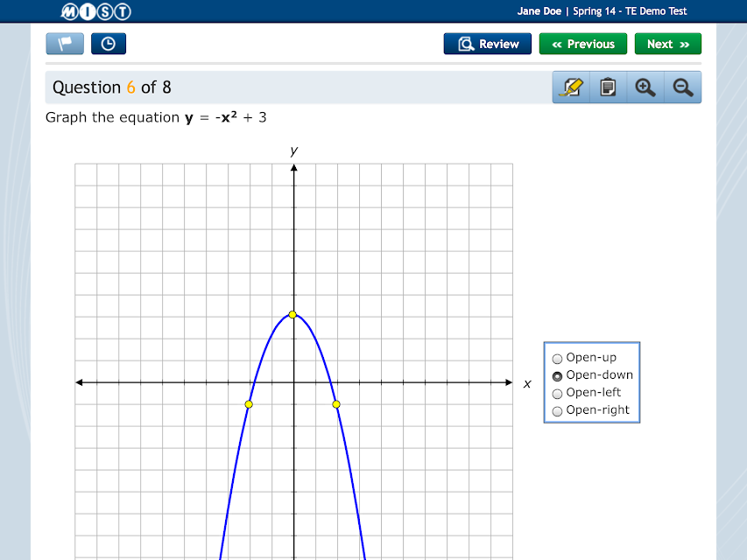Open the clock timer icon
Image resolution: width=747 pixels, height=560 pixels.
click(109, 44)
